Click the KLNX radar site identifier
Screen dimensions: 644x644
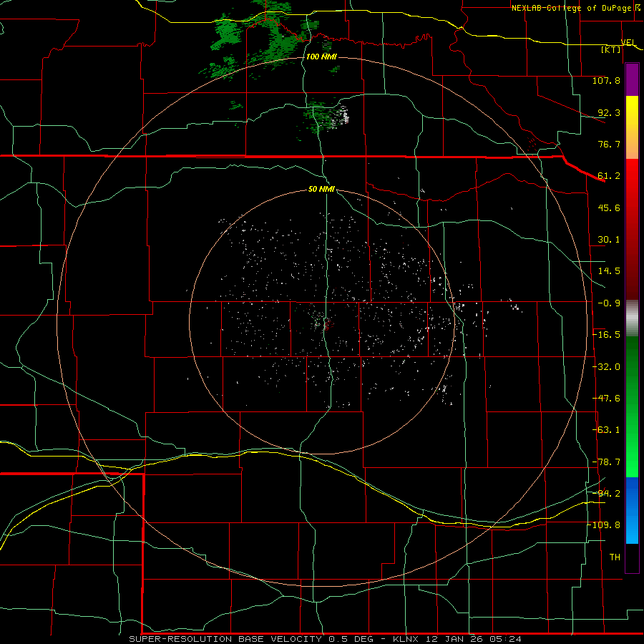pos(406,639)
